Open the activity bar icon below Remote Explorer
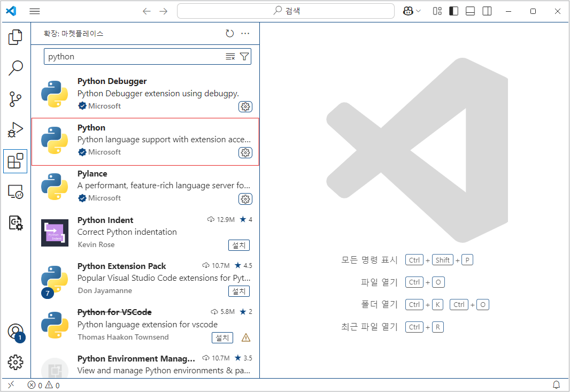570x392 pixels. click(x=16, y=222)
